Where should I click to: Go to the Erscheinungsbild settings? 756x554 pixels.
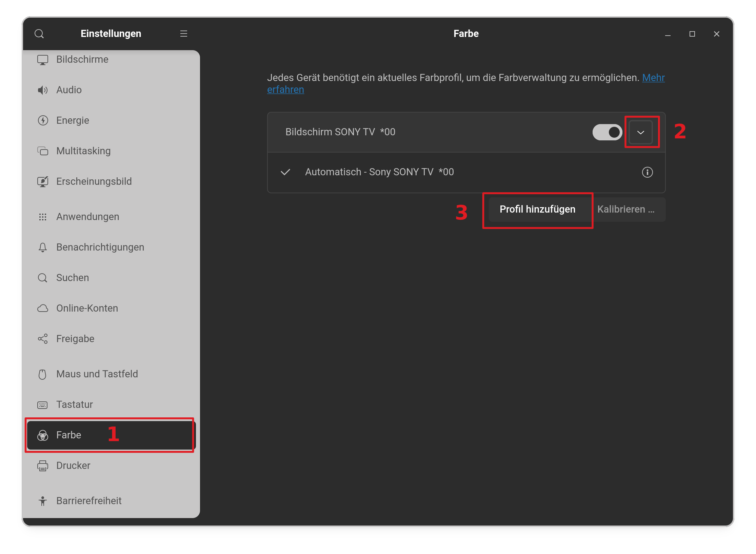(94, 182)
